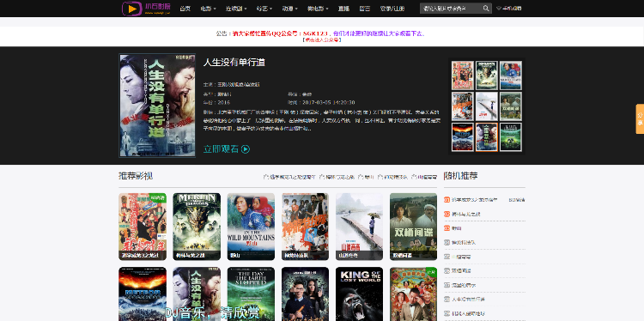The width and height of the screenshot is (644, 321).
Task: Expand the 电影 dropdown menu
Action: pos(209,9)
